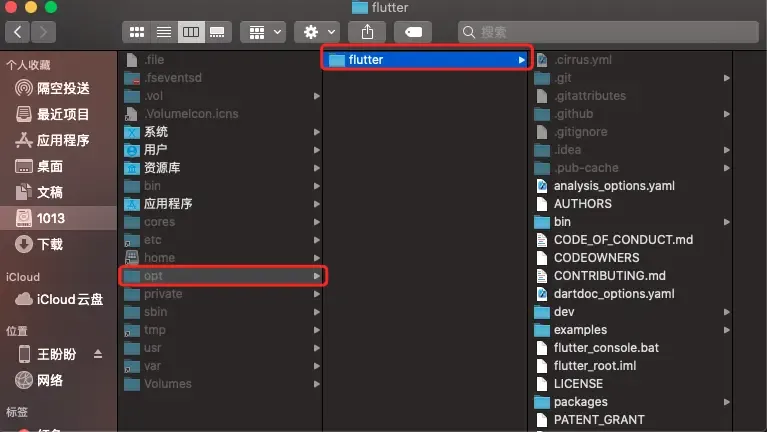Select dartdoc_options.yaml file

[x=631, y=294]
